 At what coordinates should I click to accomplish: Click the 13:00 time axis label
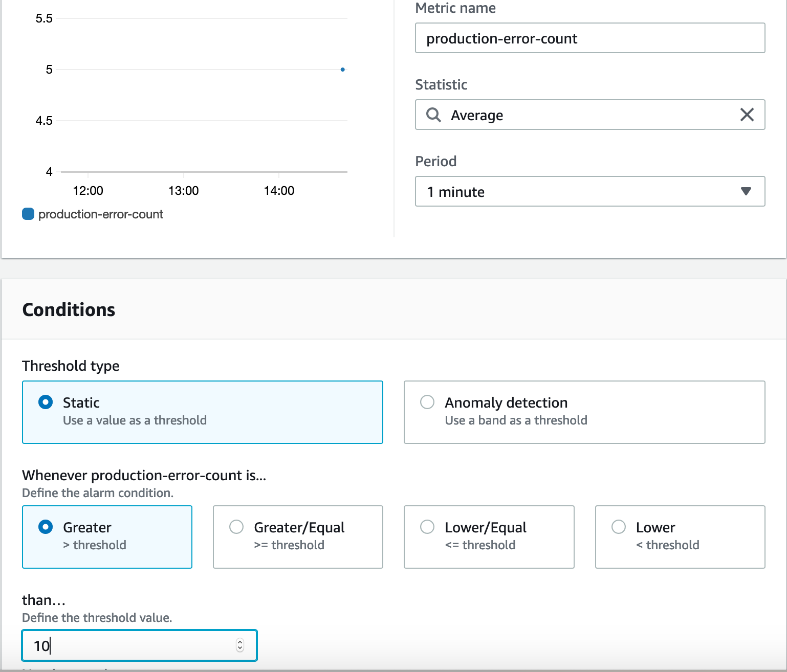pyautogui.click(x=183, y=191)
